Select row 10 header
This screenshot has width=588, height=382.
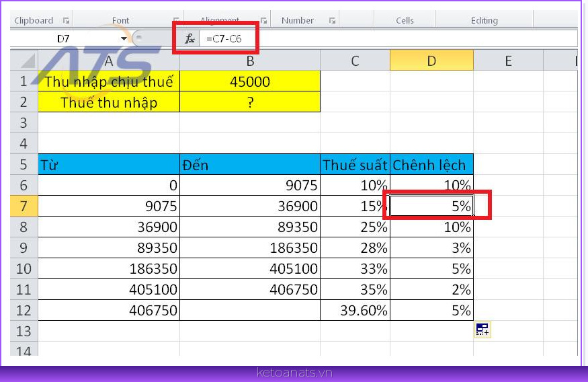pyautogui.click(x=24, y=268)
